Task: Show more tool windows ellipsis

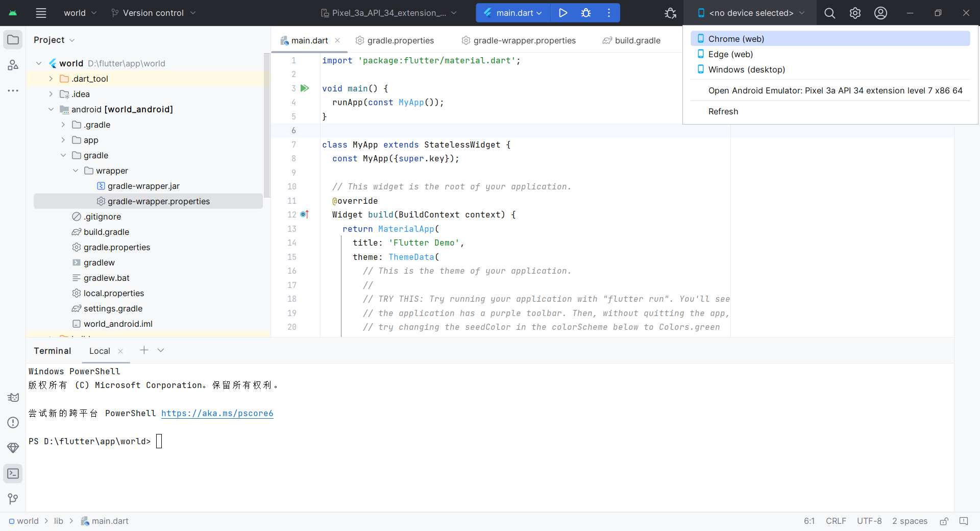Action: 13,90
